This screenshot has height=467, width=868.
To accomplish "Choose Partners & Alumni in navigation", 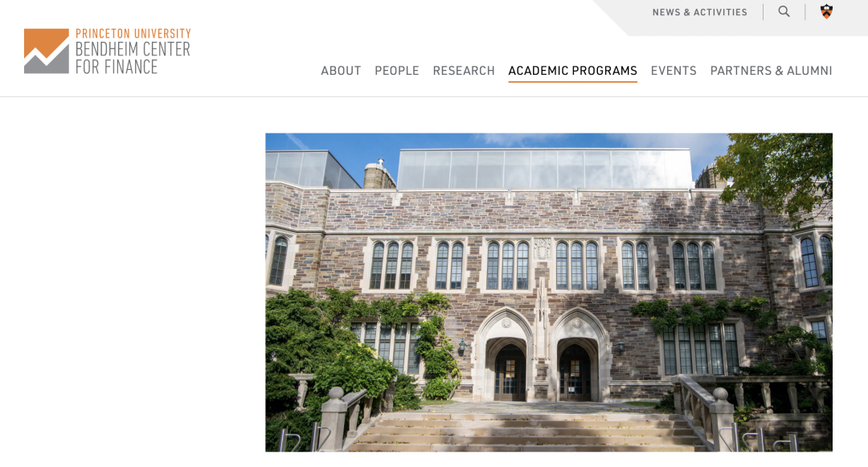I will (771, 71).
